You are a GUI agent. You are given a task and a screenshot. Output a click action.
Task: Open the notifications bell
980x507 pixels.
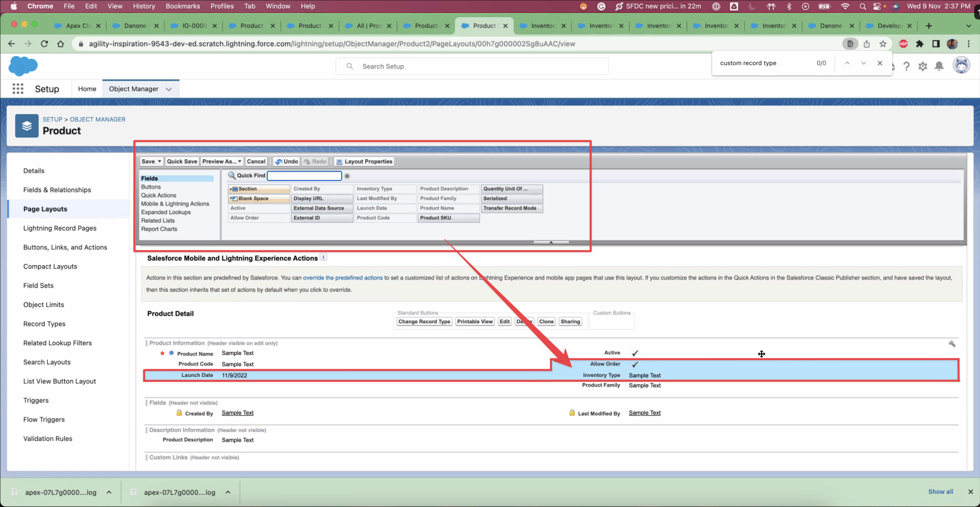point(939,66)
